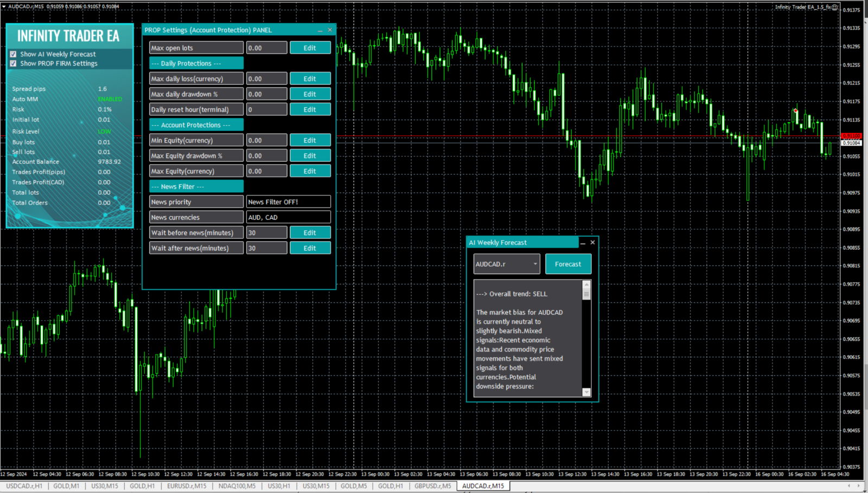Switch to the GOLD,M1 chart tab
Viewport: 868px width, 493px height.
(66, 486)
